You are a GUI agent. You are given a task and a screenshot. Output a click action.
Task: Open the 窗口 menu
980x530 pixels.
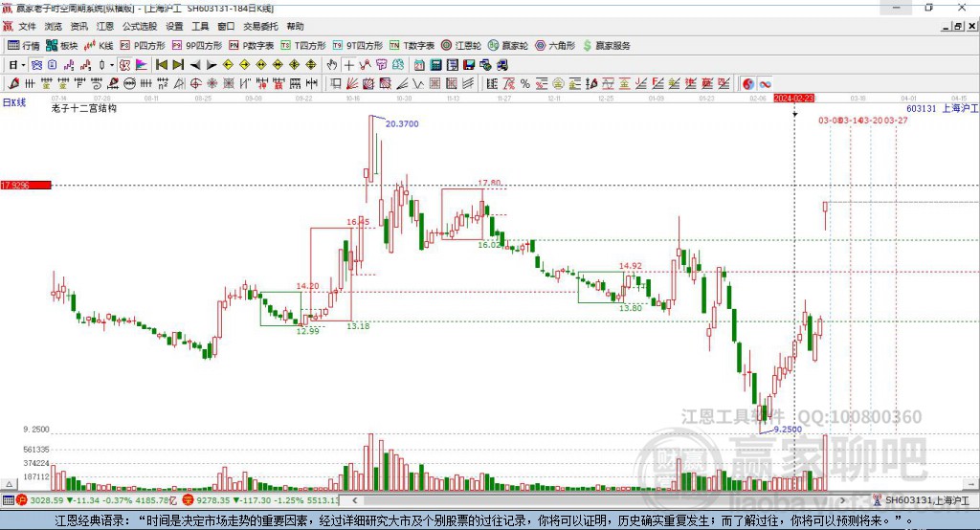[226, 26]
